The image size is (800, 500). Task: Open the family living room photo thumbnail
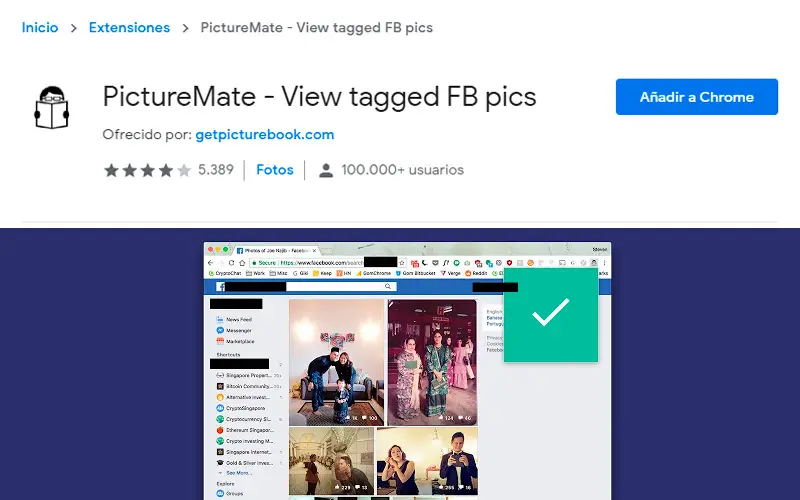pyautogui.click(x=336, y=362)
